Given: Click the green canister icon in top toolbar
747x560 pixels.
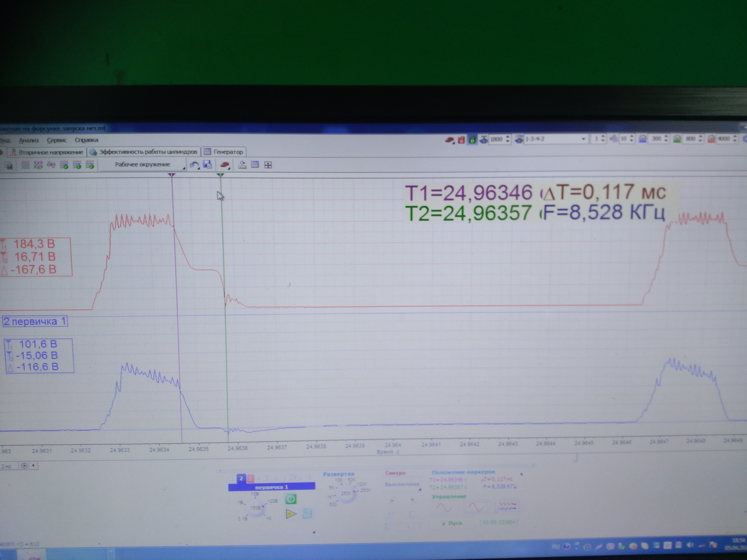Looking at the screenshot, I should pos(472,140).
